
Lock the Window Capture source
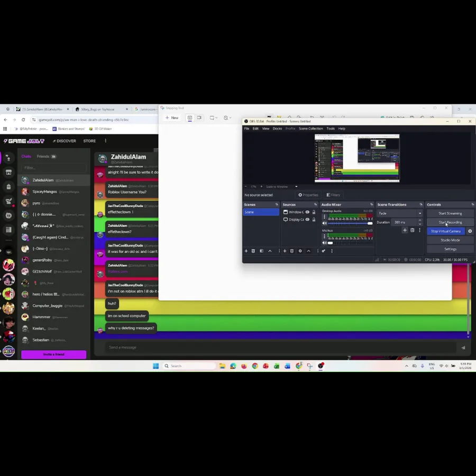tap(314, 212)
